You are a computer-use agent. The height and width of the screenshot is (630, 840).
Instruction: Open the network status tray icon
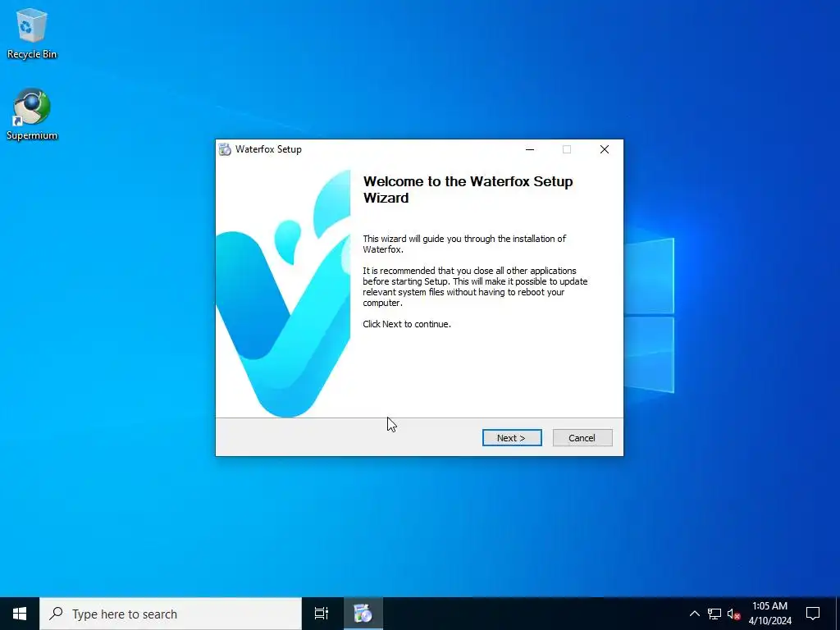(714, 614)
